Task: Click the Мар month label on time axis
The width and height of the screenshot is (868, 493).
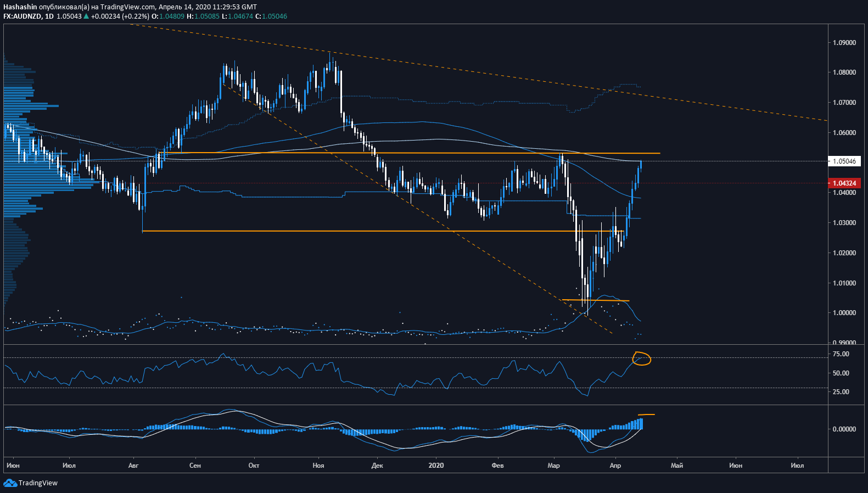Action: 553,466
